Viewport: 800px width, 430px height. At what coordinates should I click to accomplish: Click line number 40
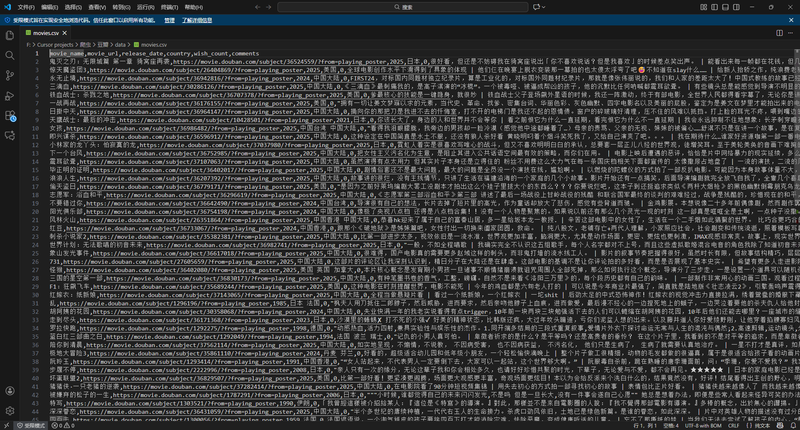click(x=35, y=378)
